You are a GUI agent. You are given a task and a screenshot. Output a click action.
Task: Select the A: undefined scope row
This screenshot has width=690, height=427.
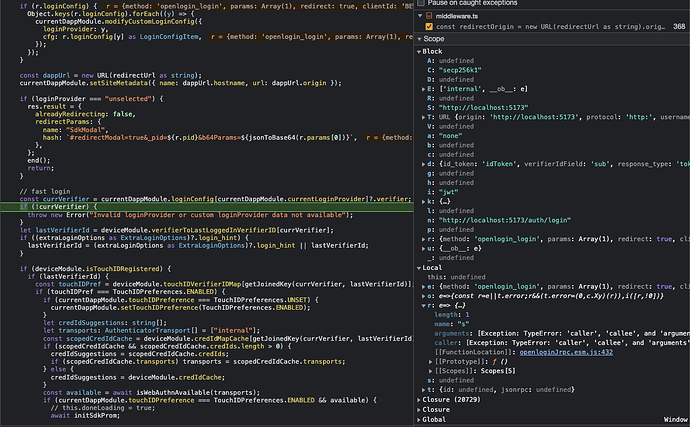click(x=451, y=61)
